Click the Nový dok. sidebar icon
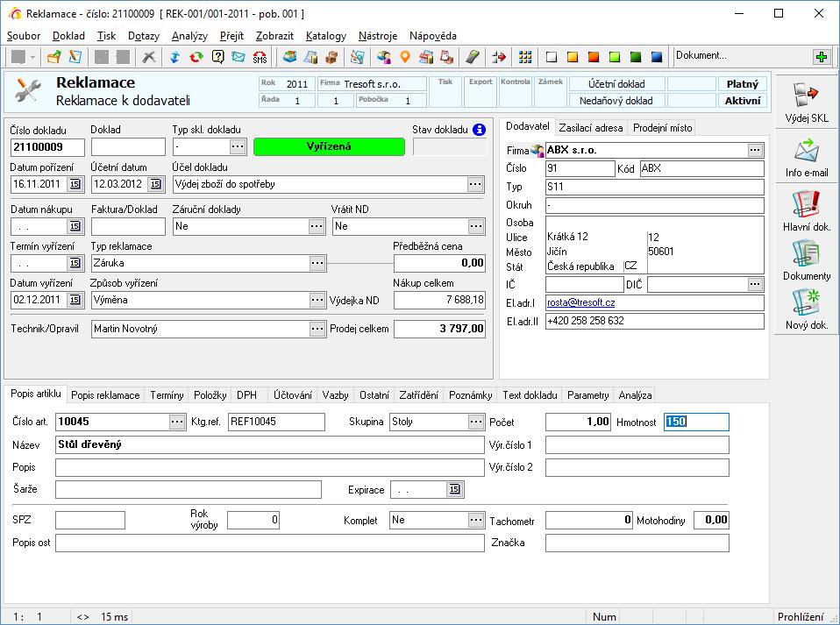The height and width of the screenshot is (625, 840). pos(807,309)
